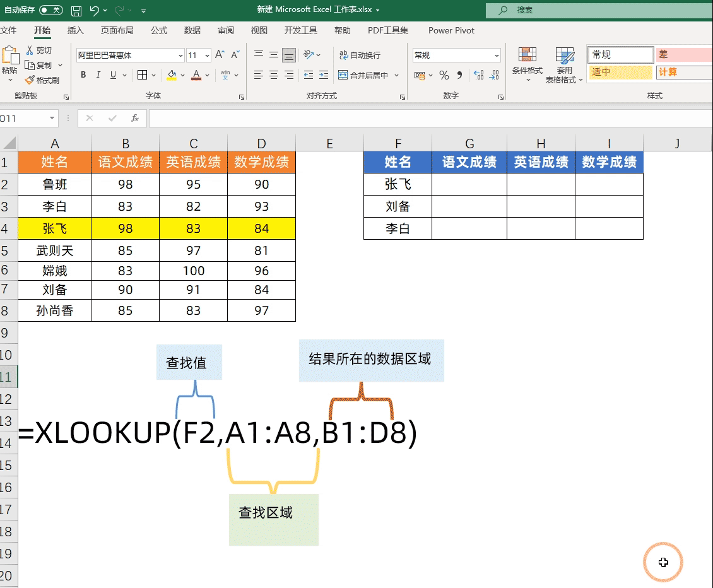Click the Percent style icon

click(444, 74)
